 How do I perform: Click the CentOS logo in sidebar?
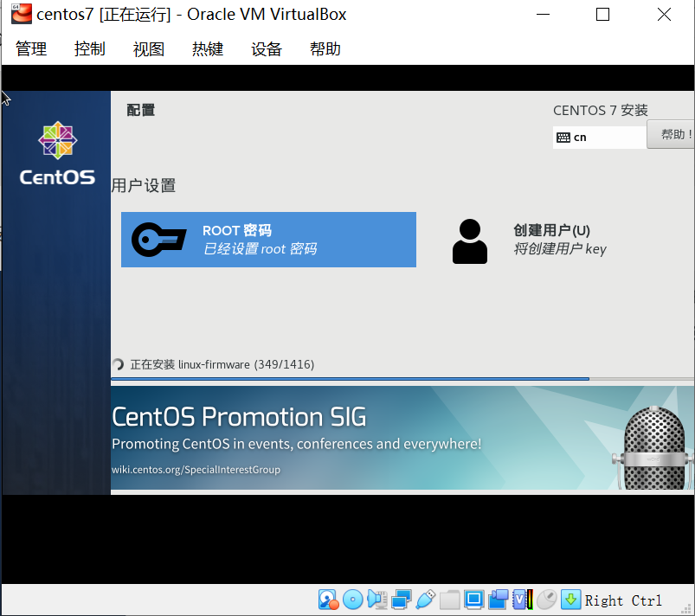pyautogui.click(x=57, y=153)
